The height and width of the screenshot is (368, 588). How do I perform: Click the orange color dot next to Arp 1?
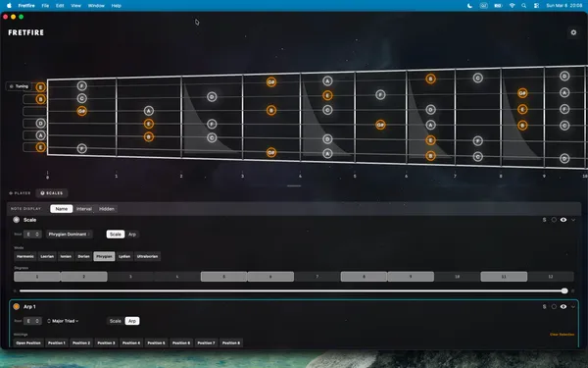click(16, 307)
